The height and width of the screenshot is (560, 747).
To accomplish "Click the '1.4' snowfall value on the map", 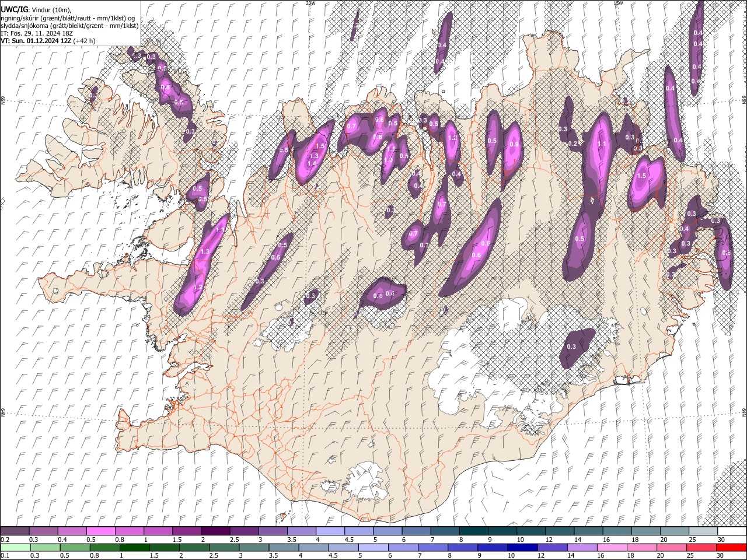I will 312,164.
